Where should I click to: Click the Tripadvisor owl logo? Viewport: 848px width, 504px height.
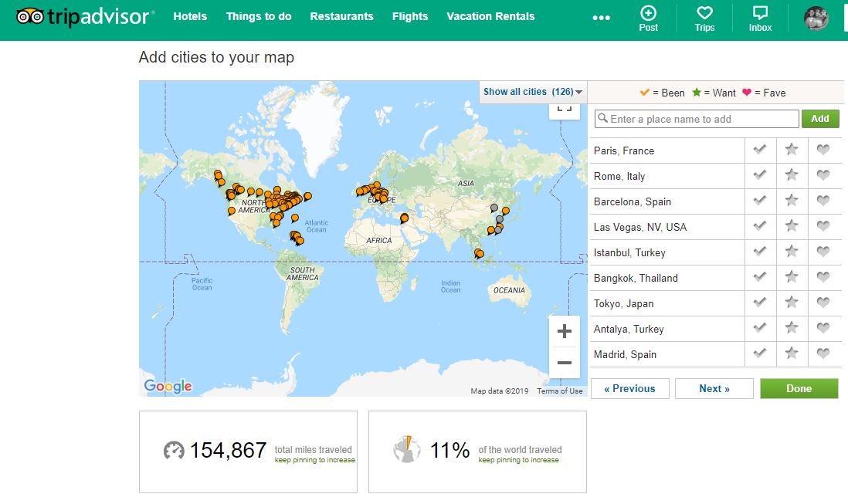[29, 16]
